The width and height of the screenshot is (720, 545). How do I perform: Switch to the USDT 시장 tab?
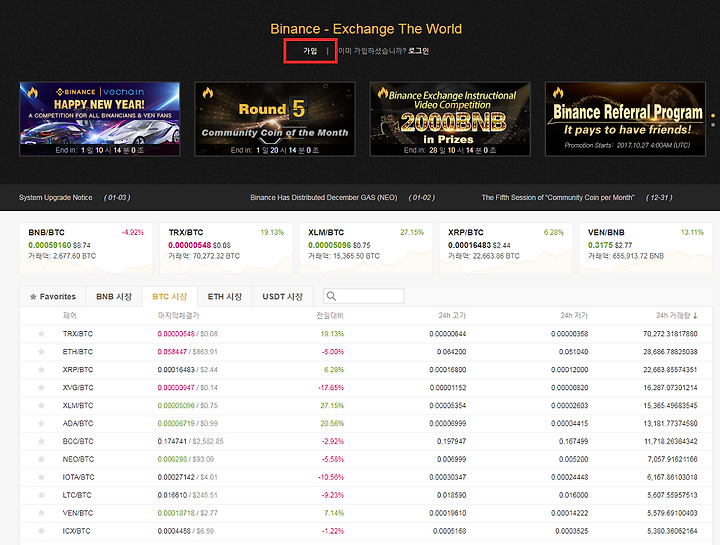282,297
